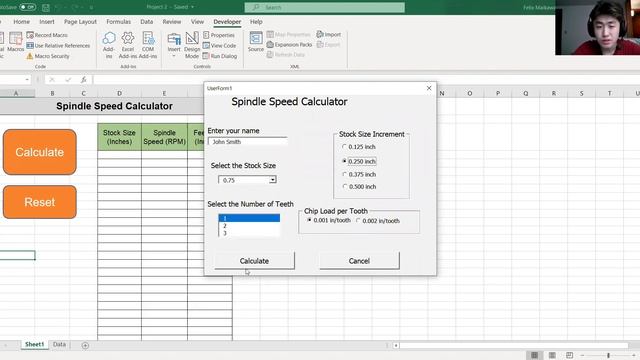
Task: Open Macro Security settings
Action: [x=48, y=56]
